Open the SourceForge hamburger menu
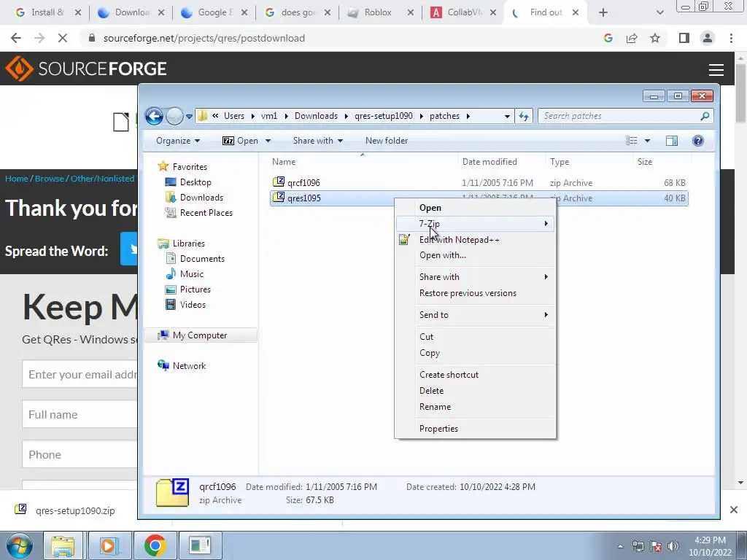This screenshot has height=560, width=747. 716,69
